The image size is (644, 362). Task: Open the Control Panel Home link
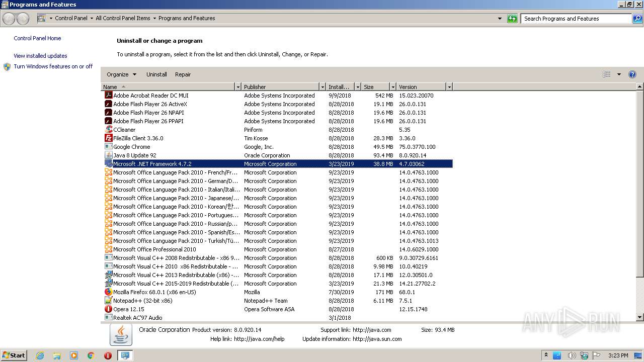37,38
